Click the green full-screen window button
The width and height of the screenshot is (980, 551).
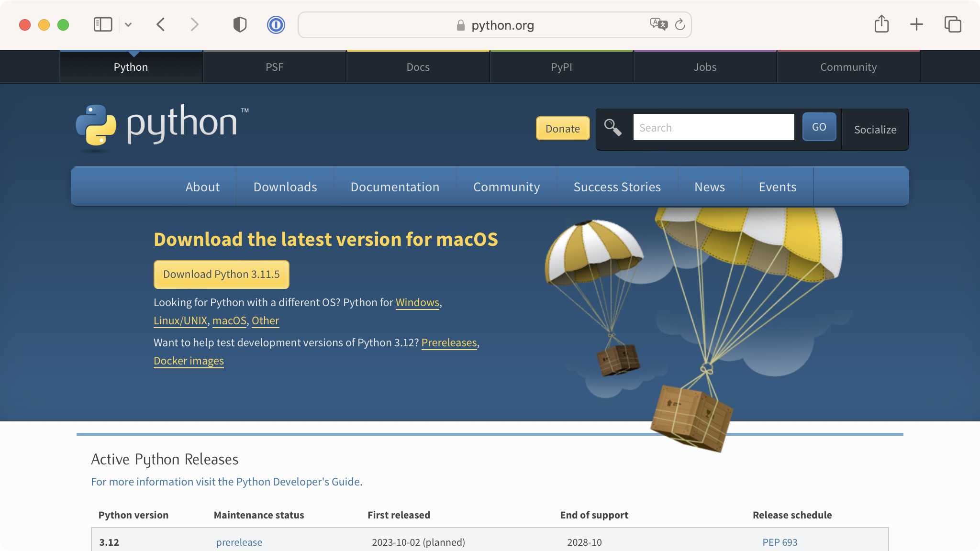[x=63, y=24]
